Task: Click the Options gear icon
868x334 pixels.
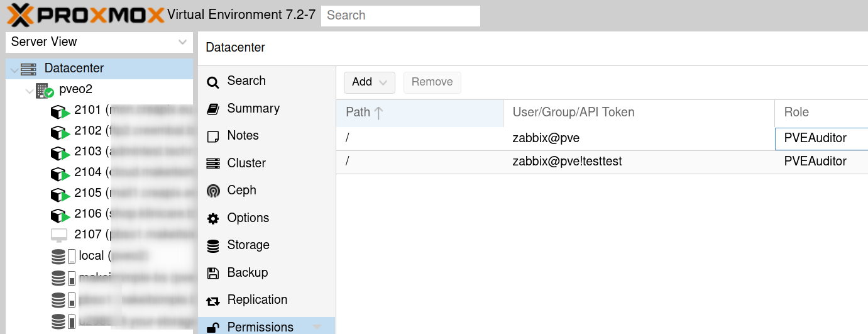Action: 213,218
